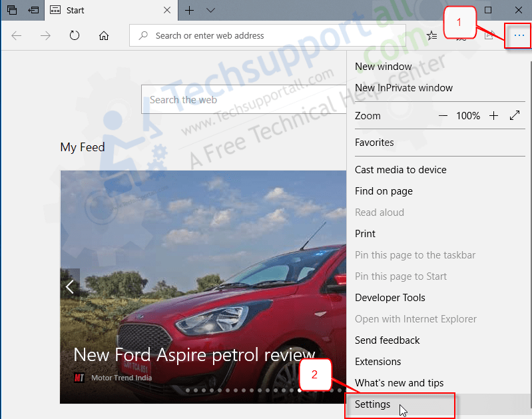Focus the Search or enter web address bar
532x419 pixels.
(x=268, y=35)
